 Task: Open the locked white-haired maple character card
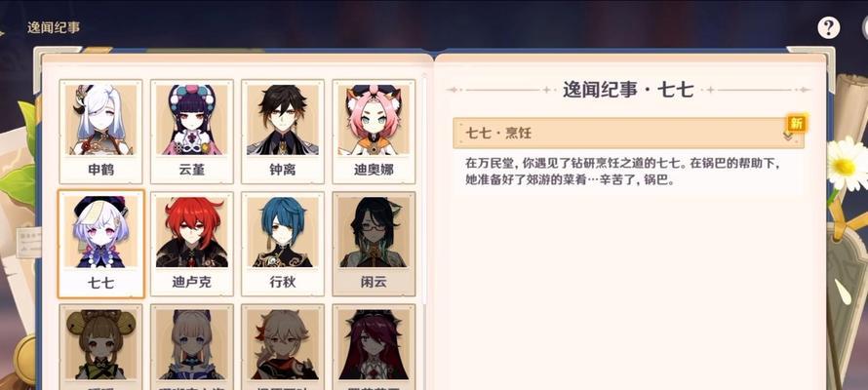(x=282, y=346)
